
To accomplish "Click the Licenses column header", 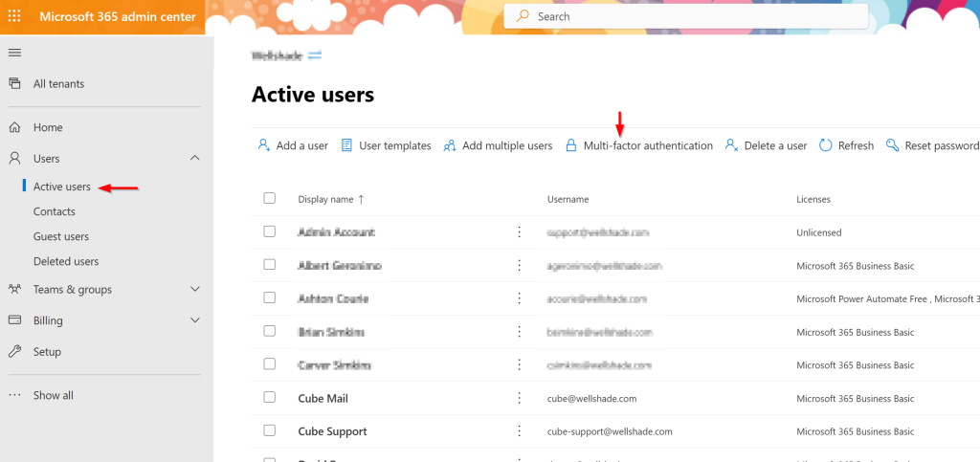I will point(813,199).
